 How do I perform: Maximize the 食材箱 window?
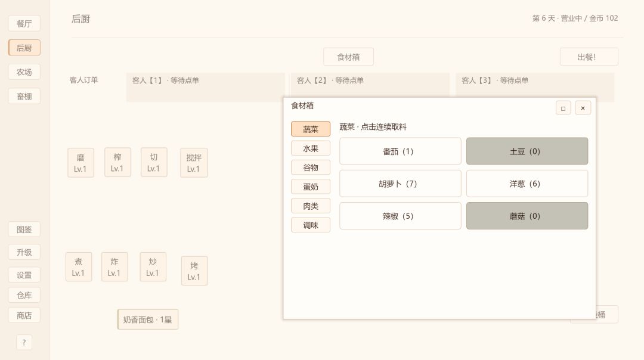(563, 108)
